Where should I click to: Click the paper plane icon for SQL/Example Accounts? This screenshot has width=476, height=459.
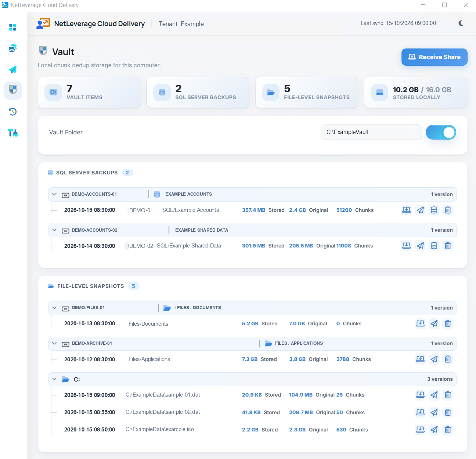(420, 210)
